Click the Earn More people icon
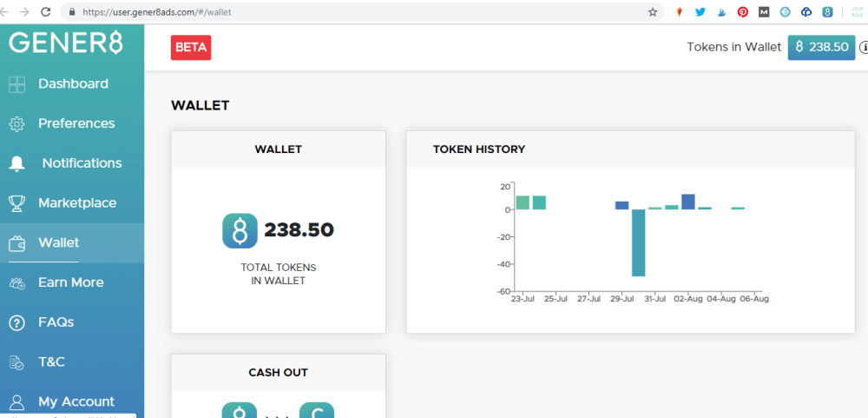This screenshot has height=418, width=868. pos(17,283)
